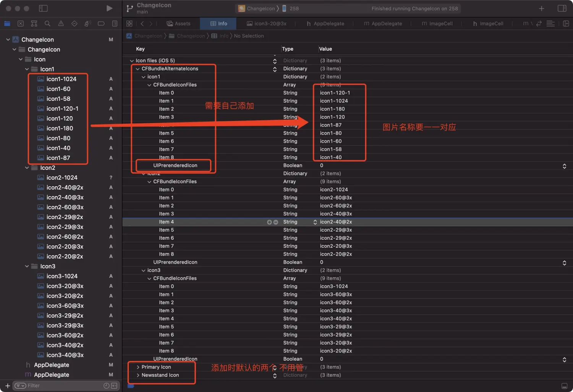Image resolution: width=573 pixels, height=392 pixels.
Task: Collapse the icon3 dictionary key
Action: [x=144, y=271]
